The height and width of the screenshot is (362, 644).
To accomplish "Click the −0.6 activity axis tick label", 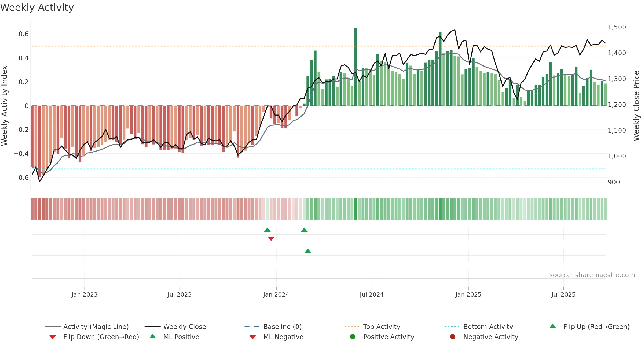I will point(21,178).
